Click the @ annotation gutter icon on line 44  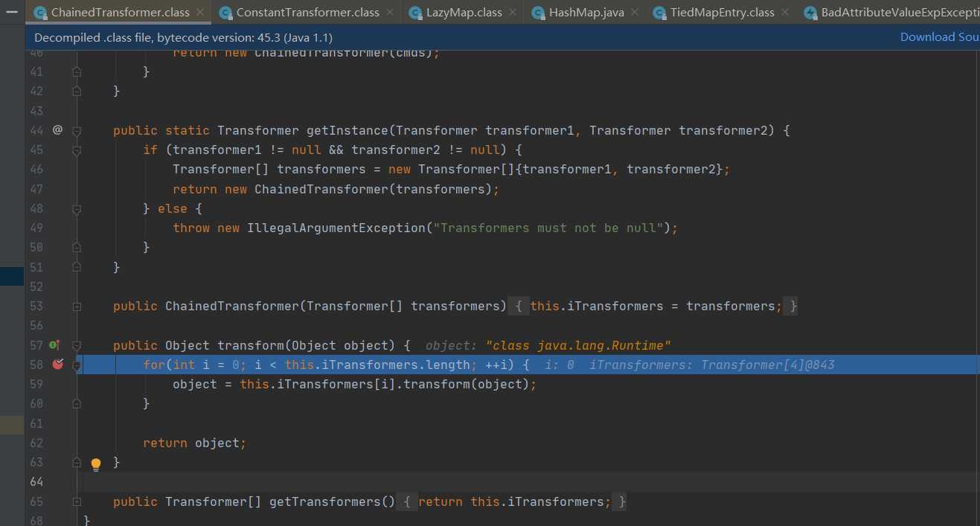point(57,129)
